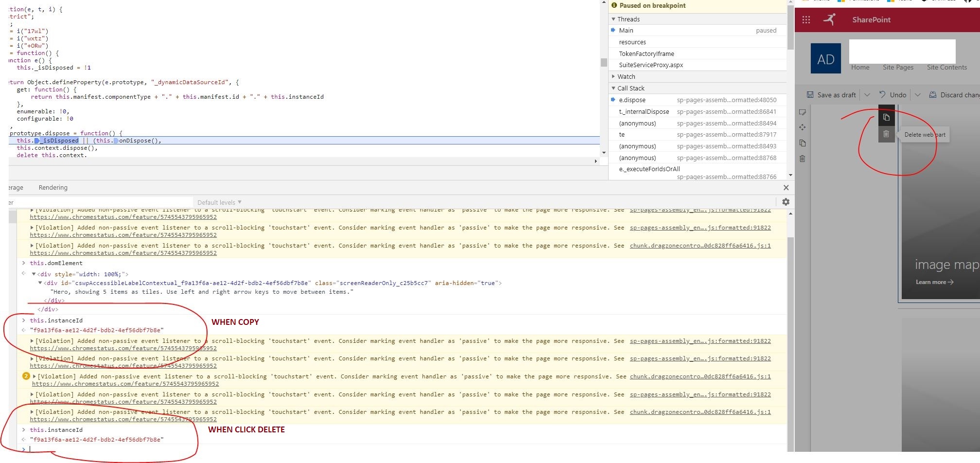Open the Learn more link on the image map

pos(932,282)
